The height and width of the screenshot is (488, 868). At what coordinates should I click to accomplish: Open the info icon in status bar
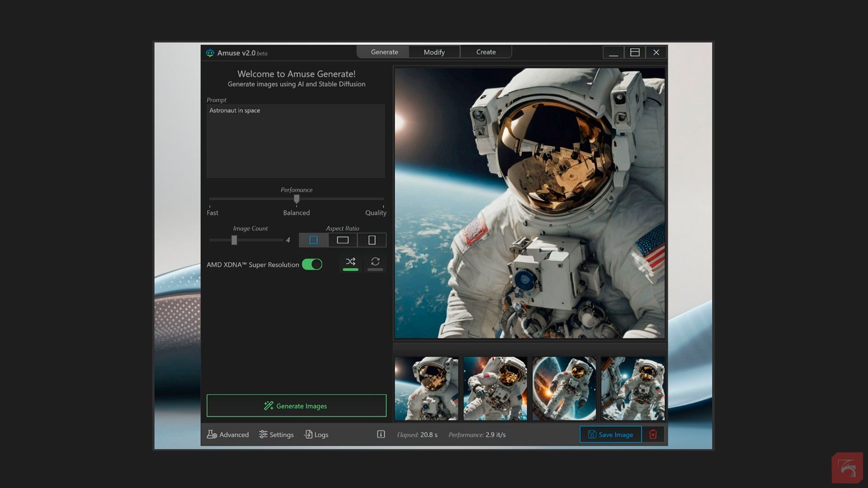[x=381, y=434]
